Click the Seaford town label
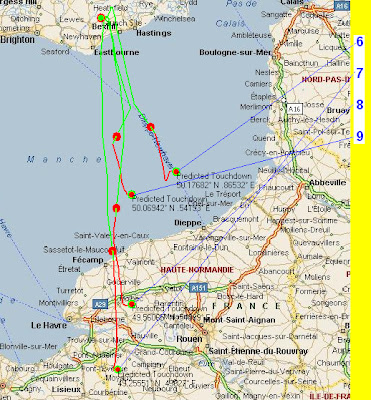The width and height of the screenshot is (371, 400). click(55, 52)
